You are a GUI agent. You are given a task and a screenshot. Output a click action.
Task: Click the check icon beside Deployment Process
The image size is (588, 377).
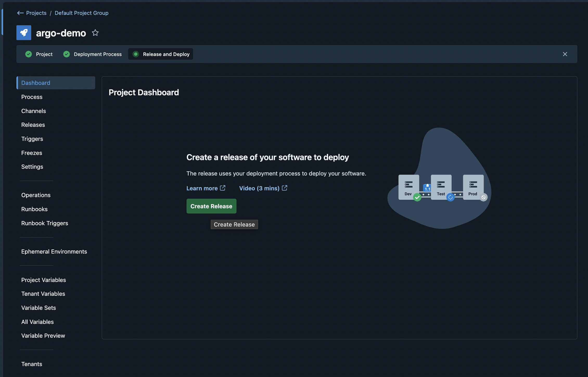click(x=67, y=54)
